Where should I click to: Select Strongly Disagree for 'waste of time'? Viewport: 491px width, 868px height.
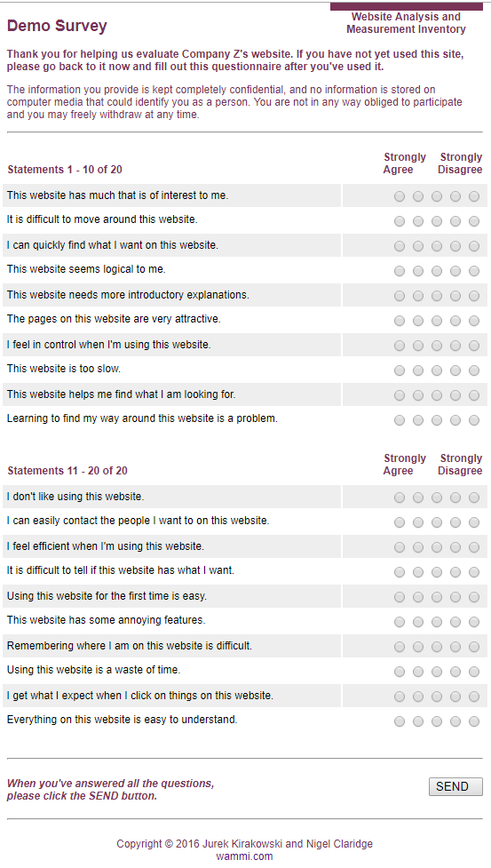474,672
